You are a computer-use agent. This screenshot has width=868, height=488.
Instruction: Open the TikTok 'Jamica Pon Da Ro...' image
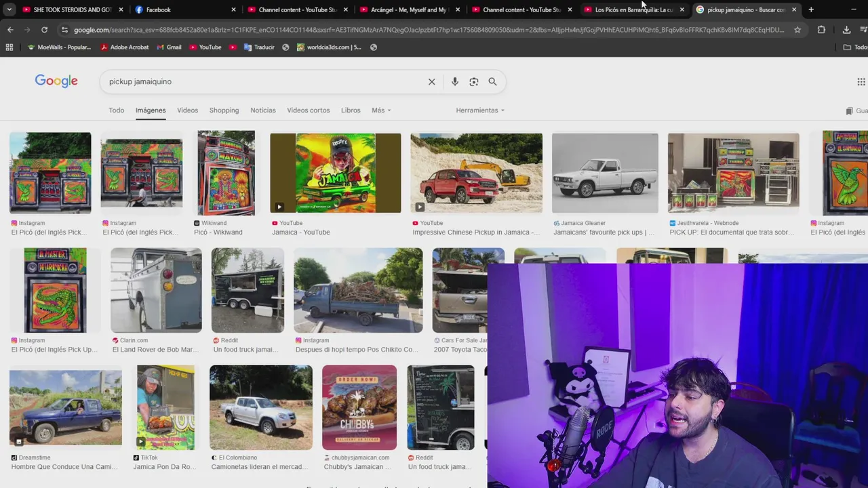[165, 407]
